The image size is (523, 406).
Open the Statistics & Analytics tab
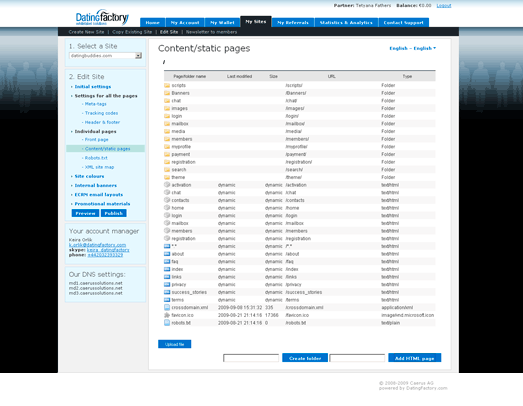(x=346, y=22)
